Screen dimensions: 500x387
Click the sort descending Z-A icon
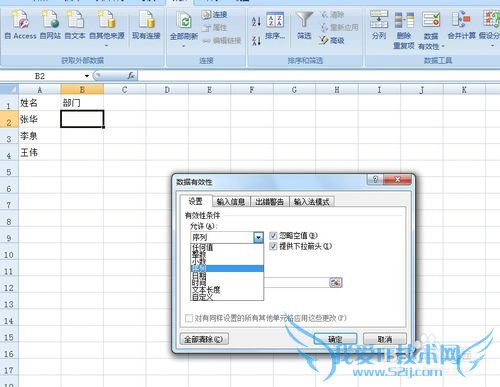coord(256,41)
